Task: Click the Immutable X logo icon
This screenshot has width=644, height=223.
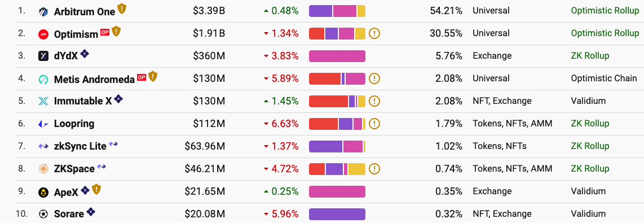Action: 43,101
